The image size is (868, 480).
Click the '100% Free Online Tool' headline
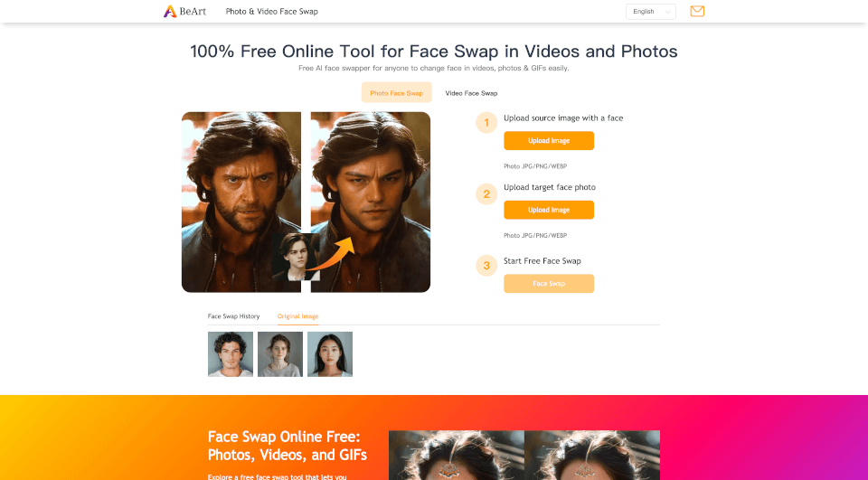434,51
